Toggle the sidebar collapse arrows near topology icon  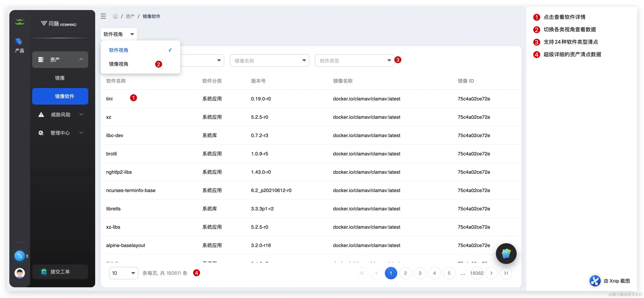27,256
